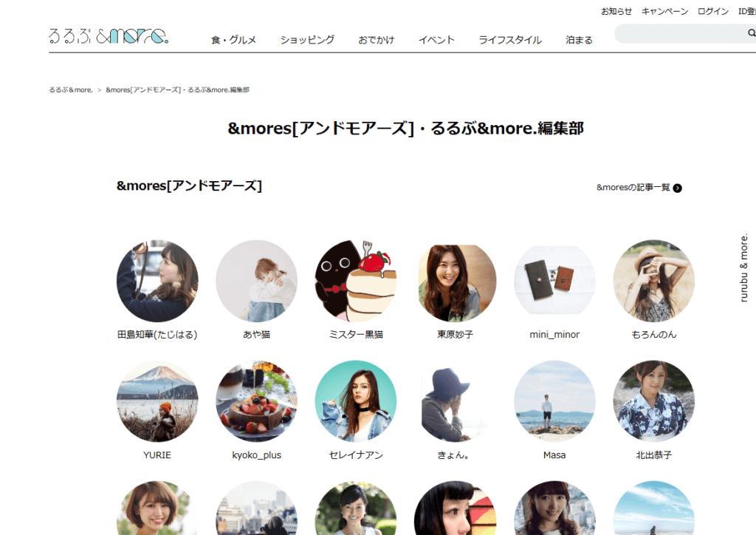Click the あや猫 name label
756x535 pixels.
[x=256, y=334]
